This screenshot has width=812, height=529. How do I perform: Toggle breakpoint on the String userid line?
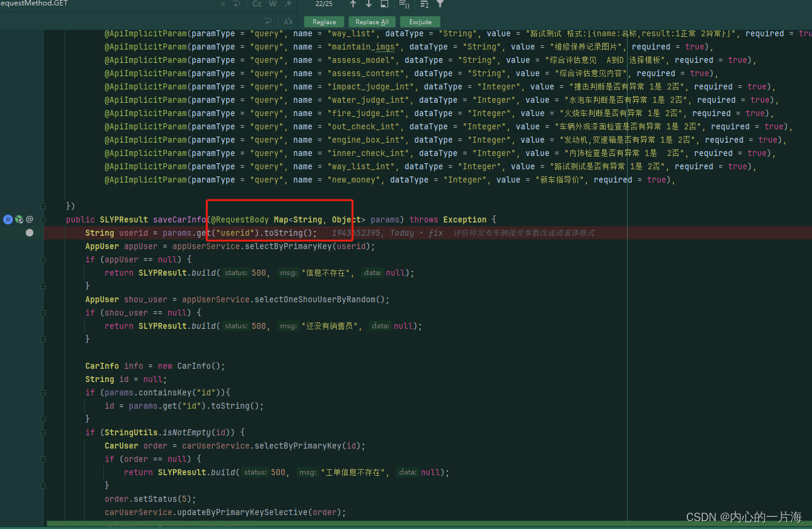[x=29, y=233]
